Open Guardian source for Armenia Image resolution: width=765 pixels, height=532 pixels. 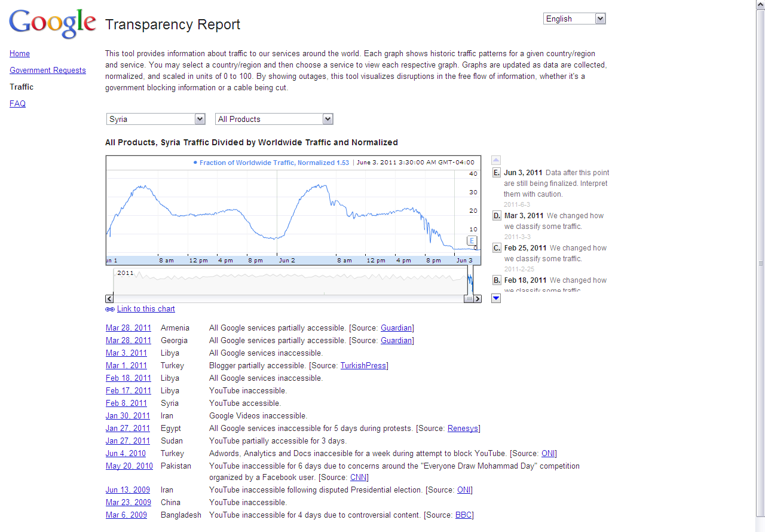click(x=396, y=328)
